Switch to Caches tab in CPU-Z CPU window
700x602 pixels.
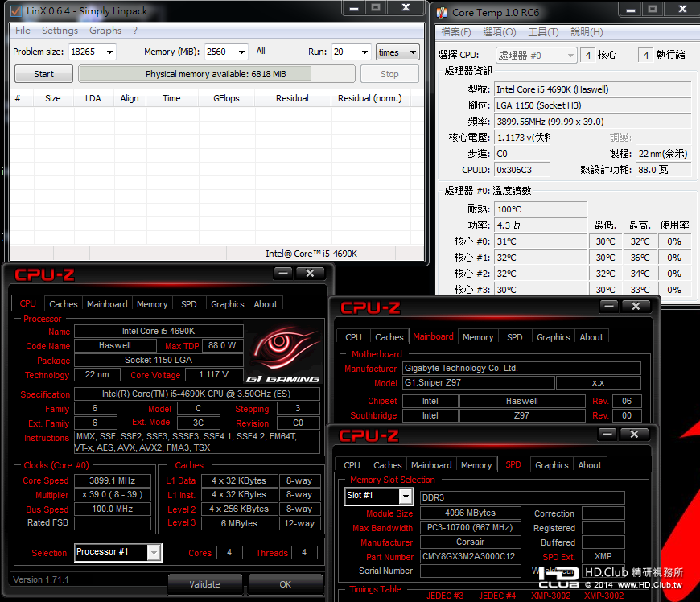(64, 304)
